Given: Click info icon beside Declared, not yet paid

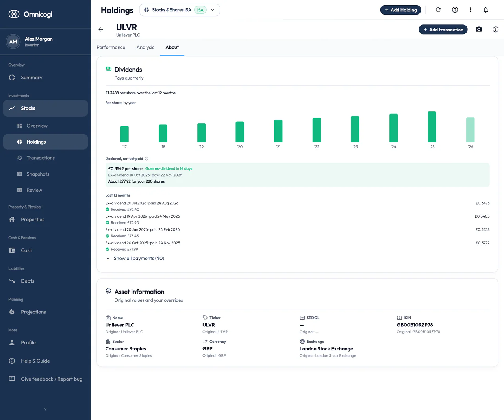Looking at the screenshot, I should click(x=146, y=159).
